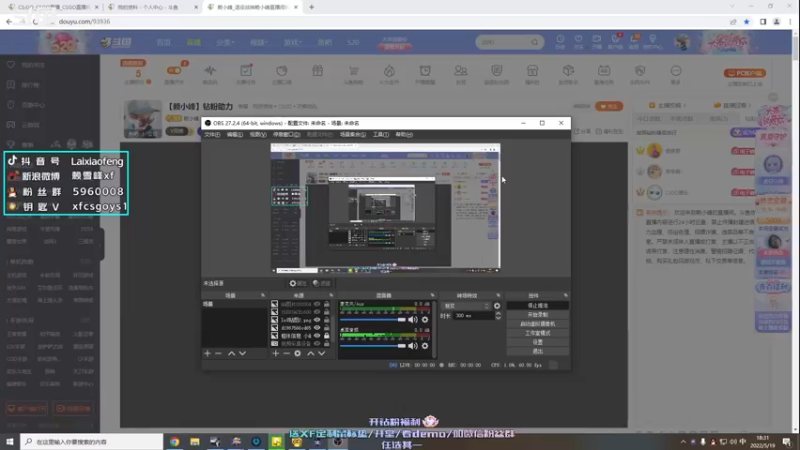Mute the 麦克风/Aux speaker icon
Viewport: 800px width, 450px height.
click(412, 319)
